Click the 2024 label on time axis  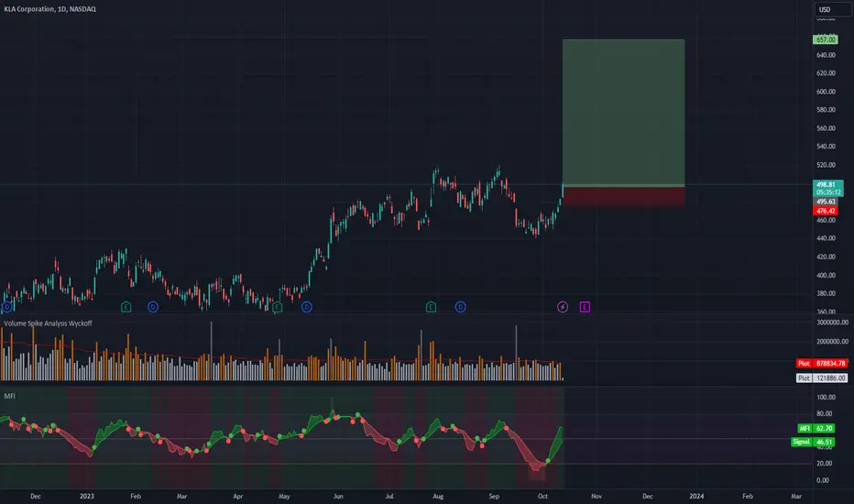(x=696, y=497)
